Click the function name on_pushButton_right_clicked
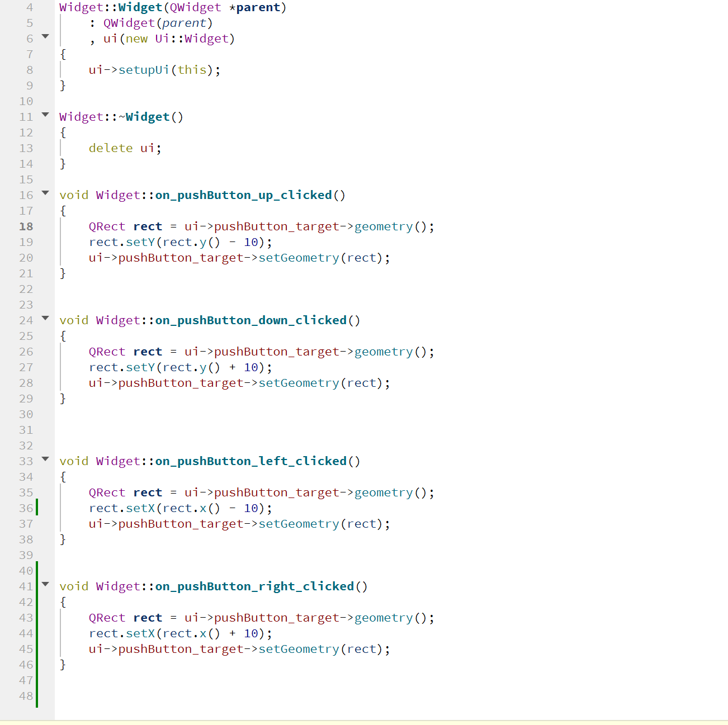The image size is (728, 725). point(254,586)
